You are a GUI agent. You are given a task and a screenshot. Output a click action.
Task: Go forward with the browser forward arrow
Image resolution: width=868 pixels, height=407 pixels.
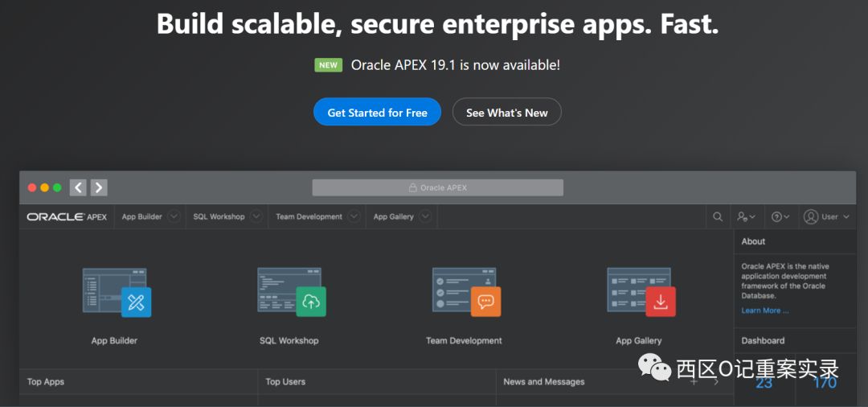pyautogui.click(x=99, y=187)
